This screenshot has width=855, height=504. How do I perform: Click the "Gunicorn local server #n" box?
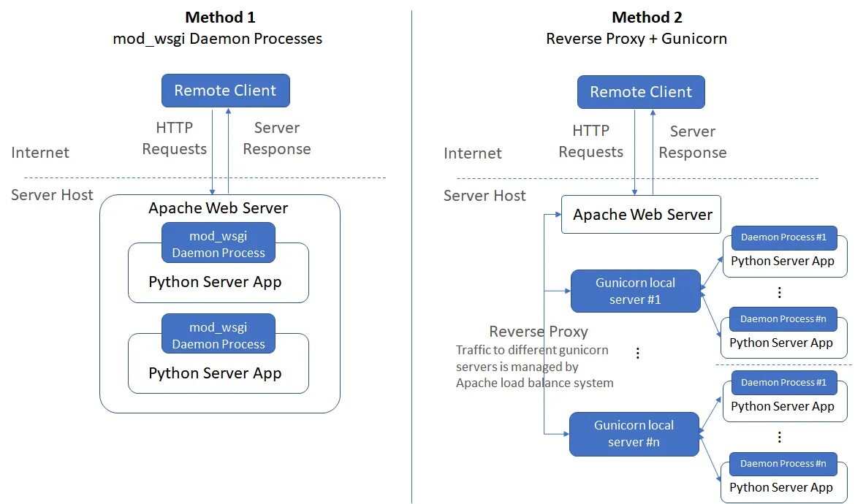[x=634, y=434]
